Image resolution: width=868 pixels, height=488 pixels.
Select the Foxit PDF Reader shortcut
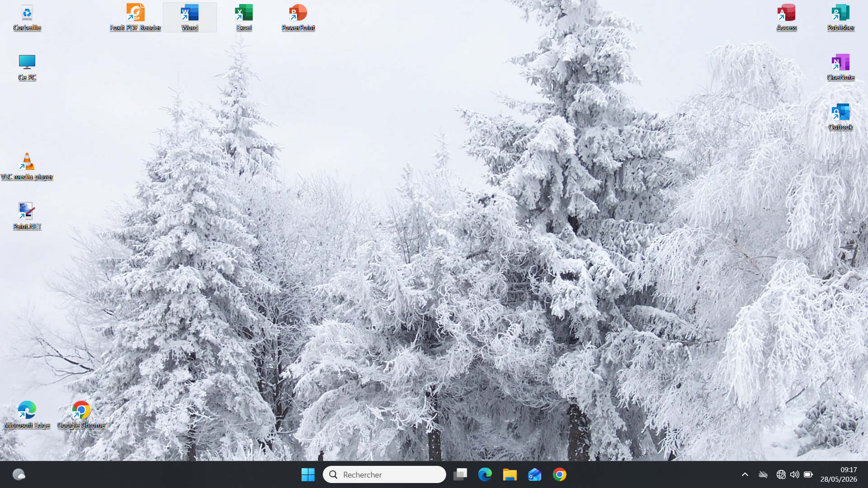135,18
